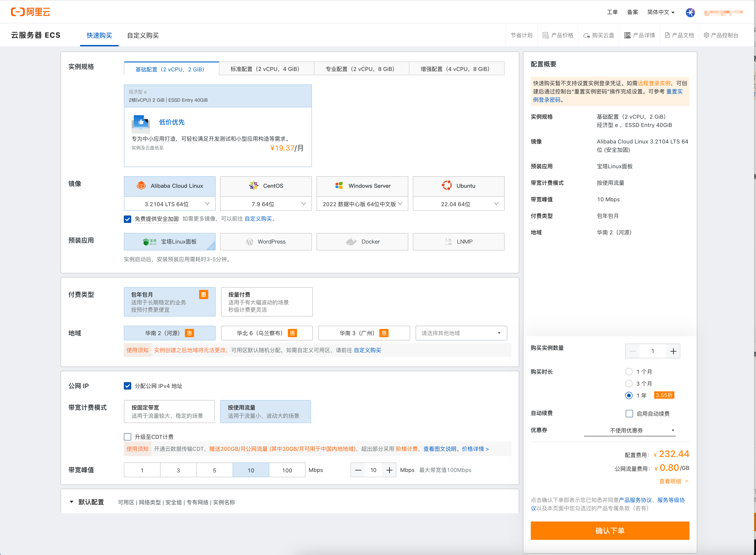This screenshot has width=756, height=555.
Task: Uncheck free security hardening checkbox
Action: click(x=128, y=219)
